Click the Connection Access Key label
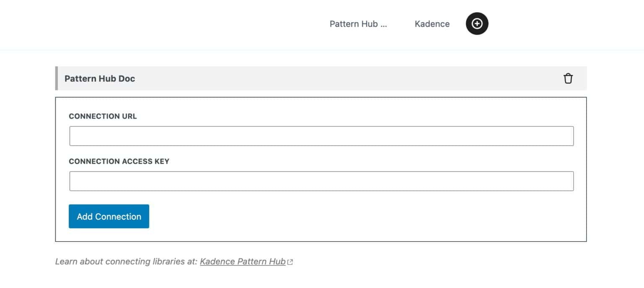Screen dimensions: 644x288 119,161
